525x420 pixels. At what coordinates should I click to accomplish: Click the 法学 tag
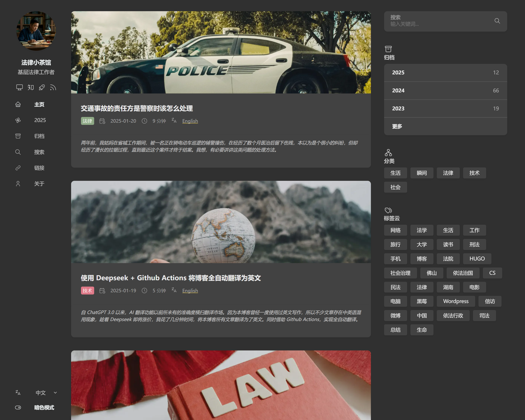422,230
